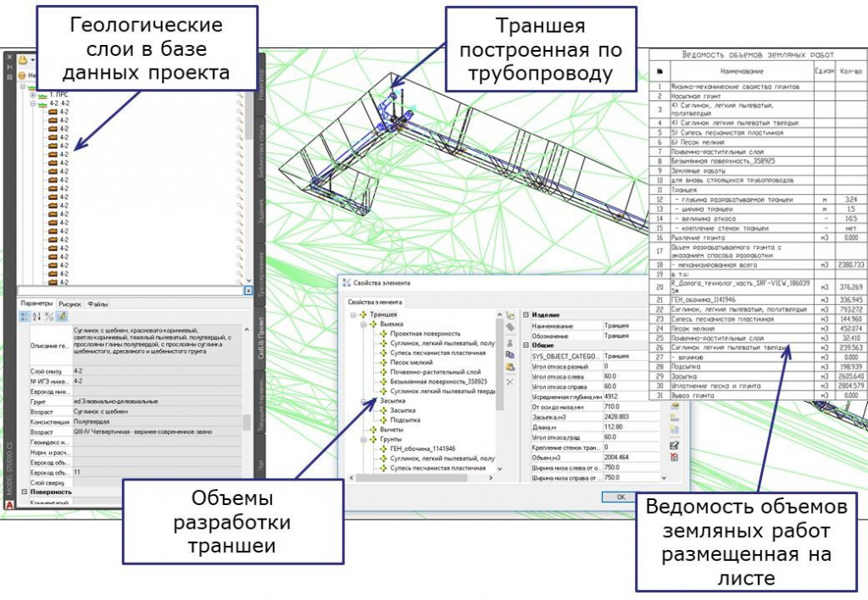Image resolution: width=868 pixels, height=600 pixels.
Task: Click the geology layer icon next to 1. ПРС
Action: (42, 95)
